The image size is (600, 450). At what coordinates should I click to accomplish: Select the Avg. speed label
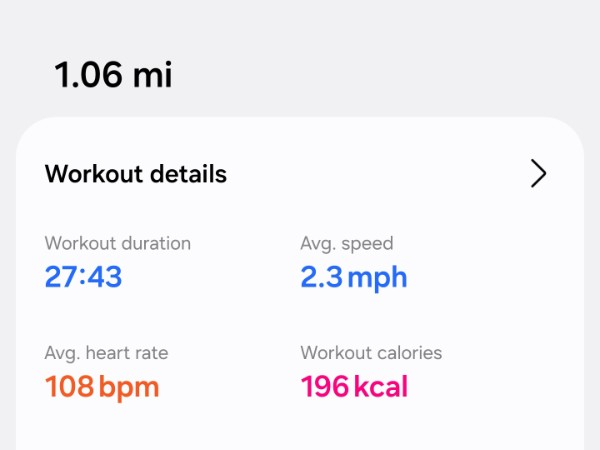(346, 243)
